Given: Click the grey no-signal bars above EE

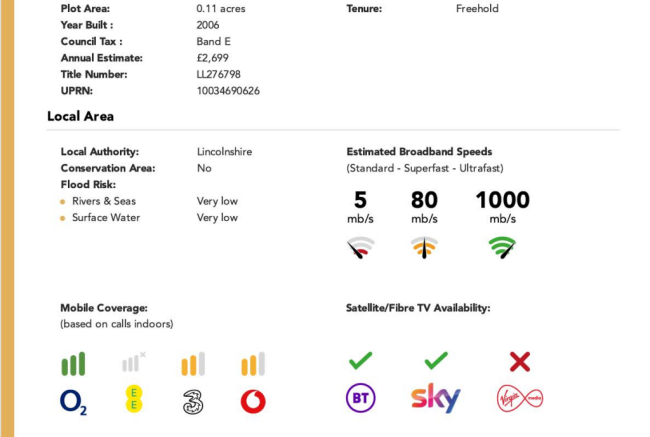Looking at the screenshot, I should [134, 362].
